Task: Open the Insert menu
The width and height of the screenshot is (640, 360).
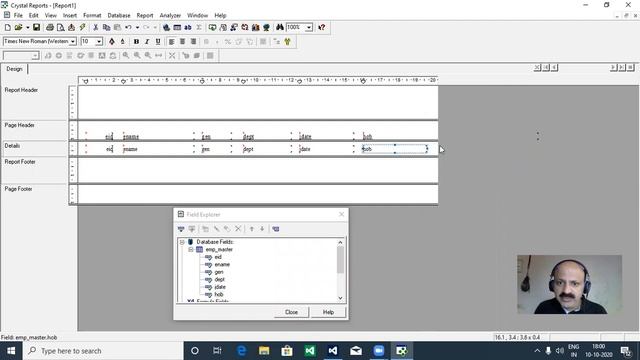Action: click(70, 16)
